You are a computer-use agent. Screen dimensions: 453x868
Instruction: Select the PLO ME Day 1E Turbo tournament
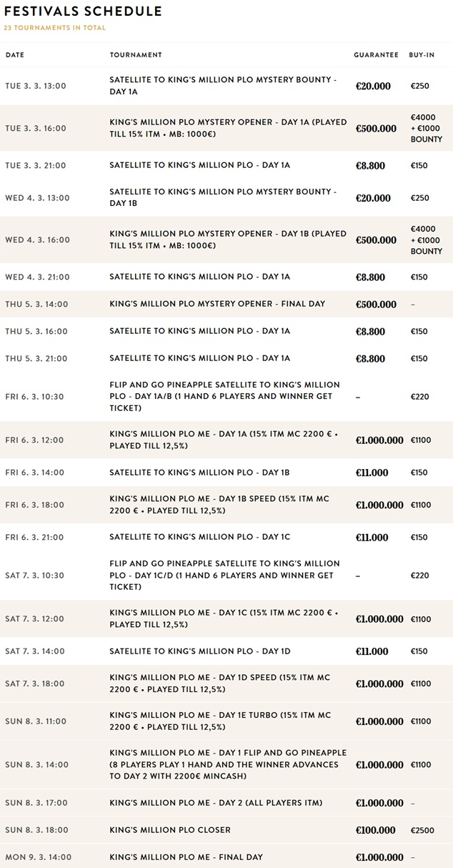[220, 721]
